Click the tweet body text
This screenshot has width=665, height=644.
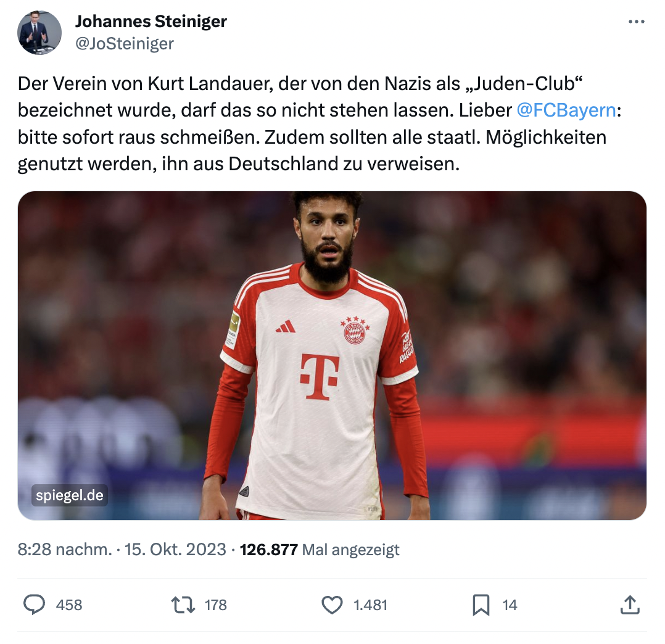click(320, 123)
